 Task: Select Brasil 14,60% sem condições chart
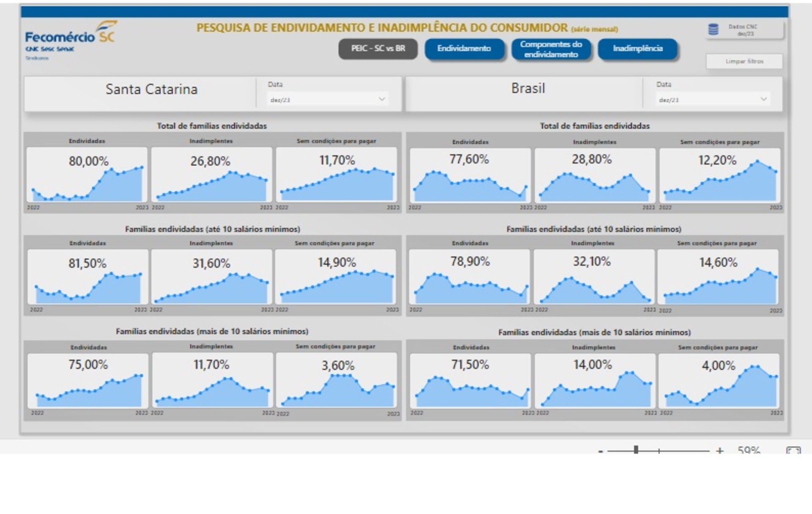[718, 277]
